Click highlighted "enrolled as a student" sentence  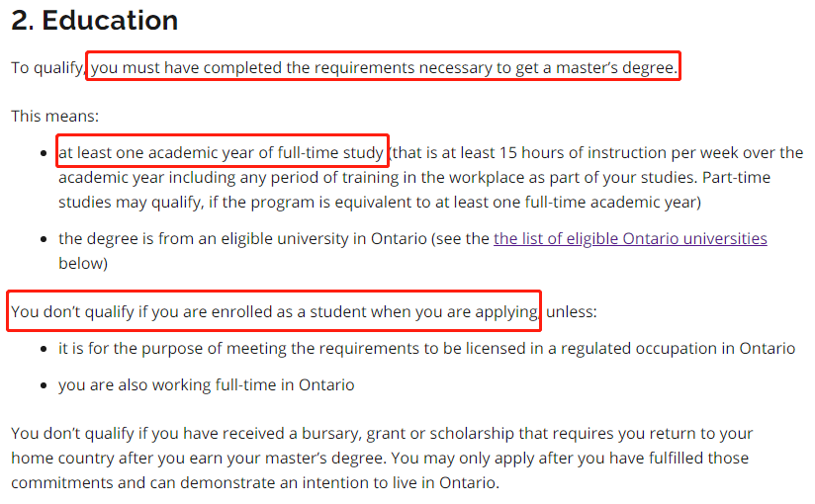[274, 311]
